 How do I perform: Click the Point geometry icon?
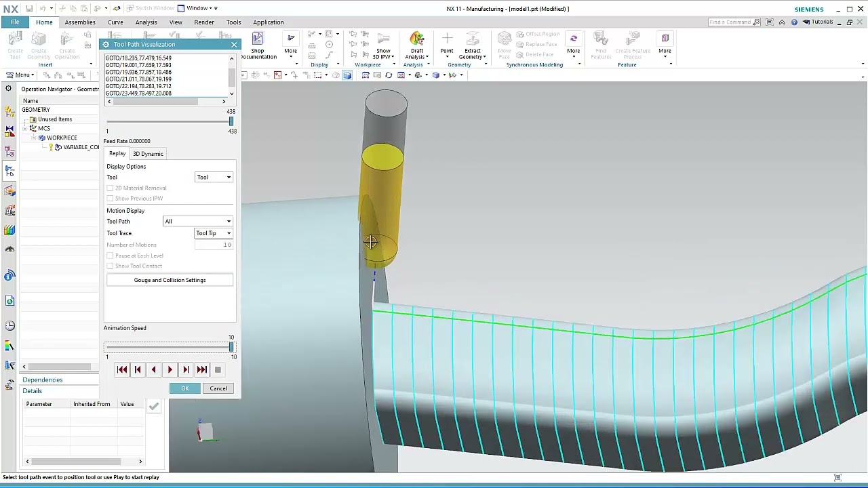447,39
